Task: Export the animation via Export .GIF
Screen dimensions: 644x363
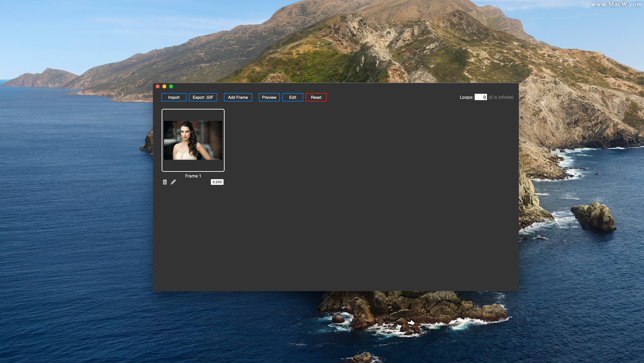Action: tap(203, 97)
